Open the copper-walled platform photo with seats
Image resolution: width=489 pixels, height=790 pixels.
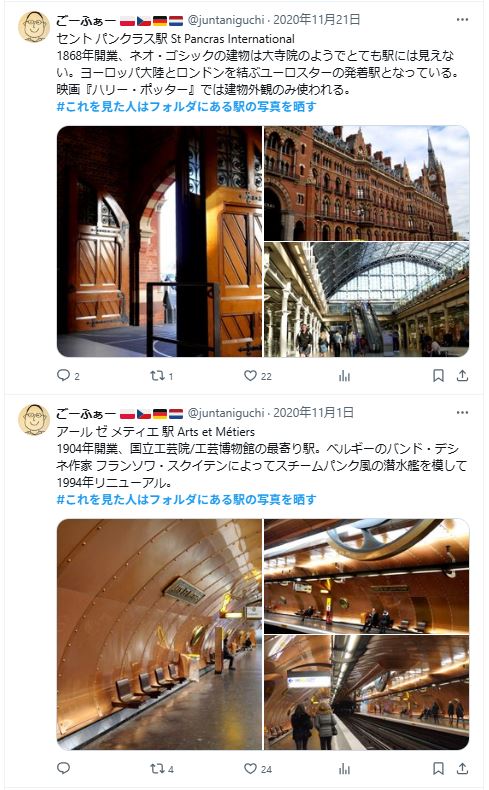click(x=159, y=634)
